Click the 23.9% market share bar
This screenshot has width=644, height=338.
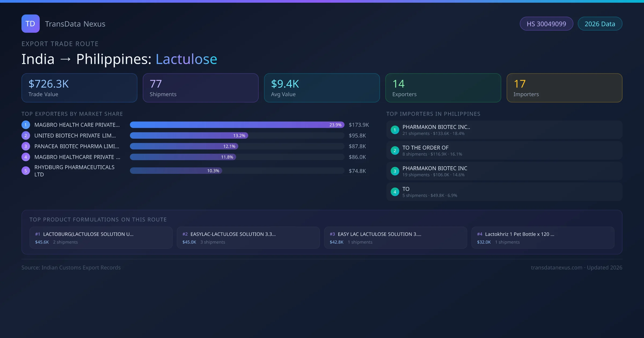tap(237, 125)
